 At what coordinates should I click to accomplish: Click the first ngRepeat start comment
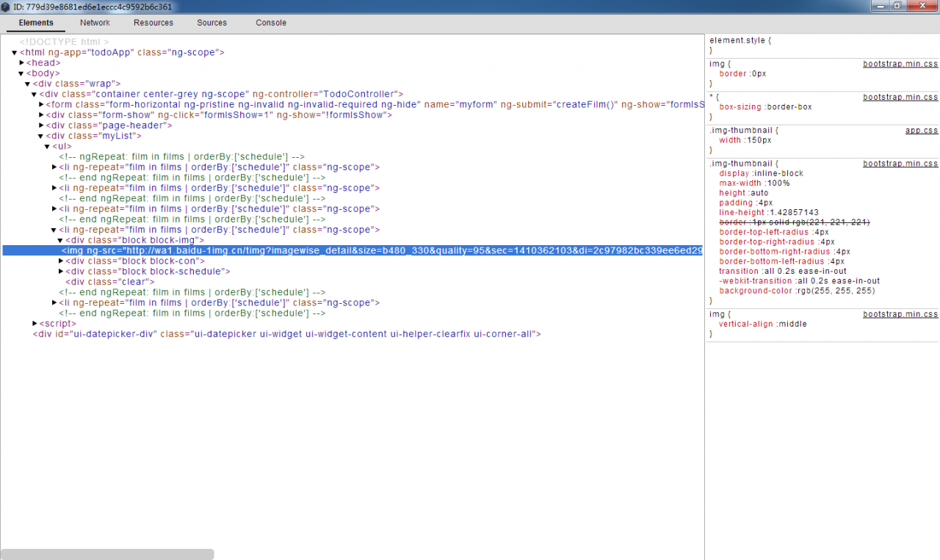click(181, 157)
